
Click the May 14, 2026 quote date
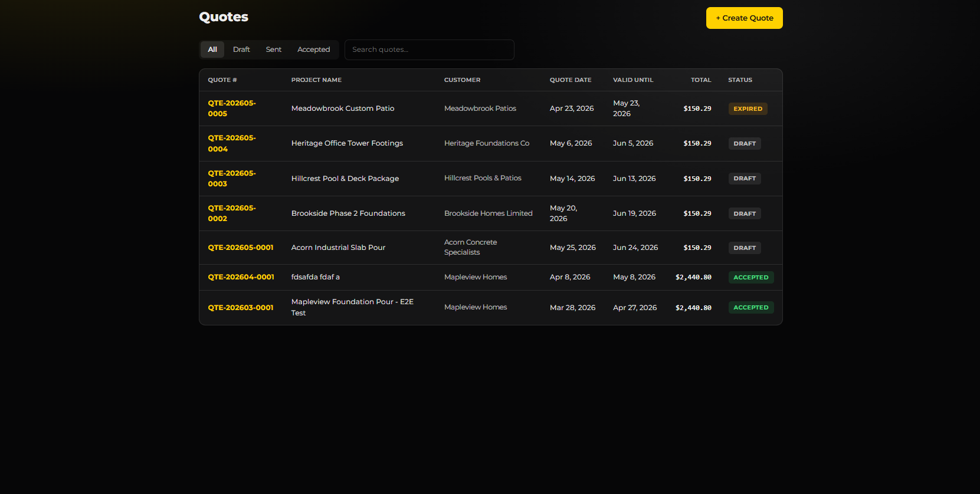pos(572,179)
